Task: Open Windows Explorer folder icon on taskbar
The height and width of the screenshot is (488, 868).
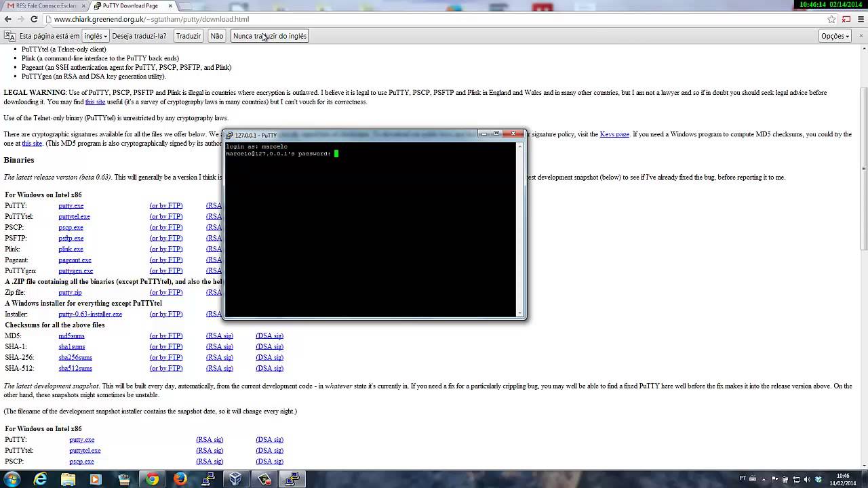Action: (68, 479)
